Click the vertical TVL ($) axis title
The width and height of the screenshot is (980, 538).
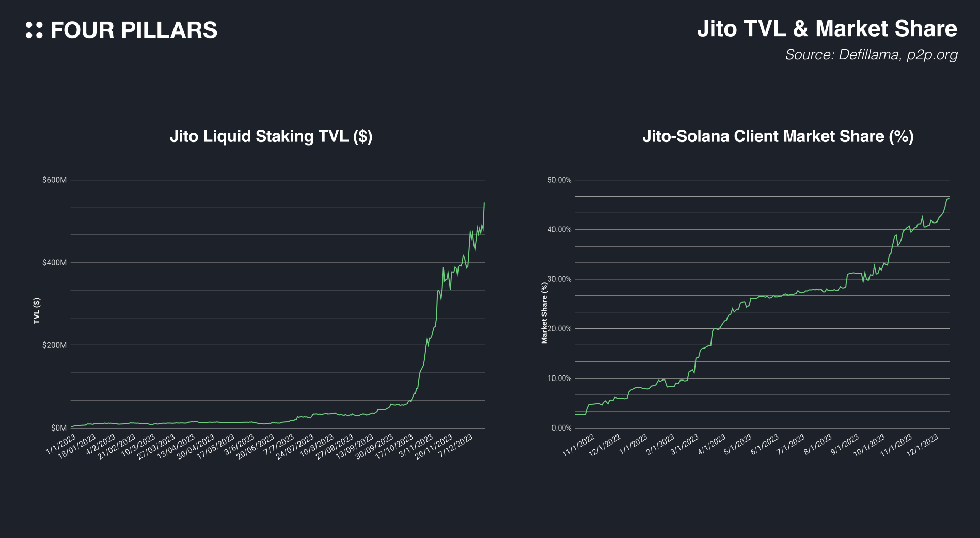(x=37, y=311)
